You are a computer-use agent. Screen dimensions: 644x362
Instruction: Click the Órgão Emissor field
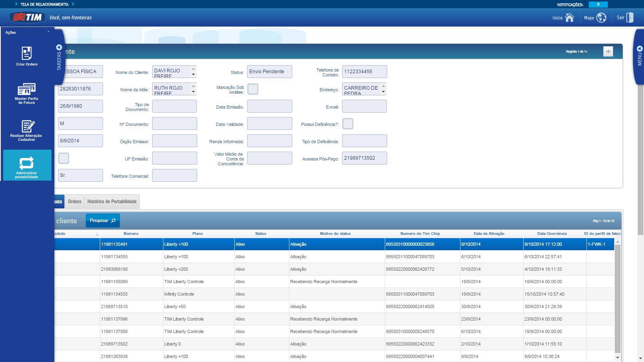(175, 141)
